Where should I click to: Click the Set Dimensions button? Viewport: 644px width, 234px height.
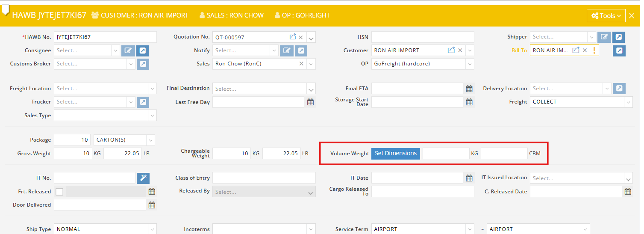click(396, 153)
